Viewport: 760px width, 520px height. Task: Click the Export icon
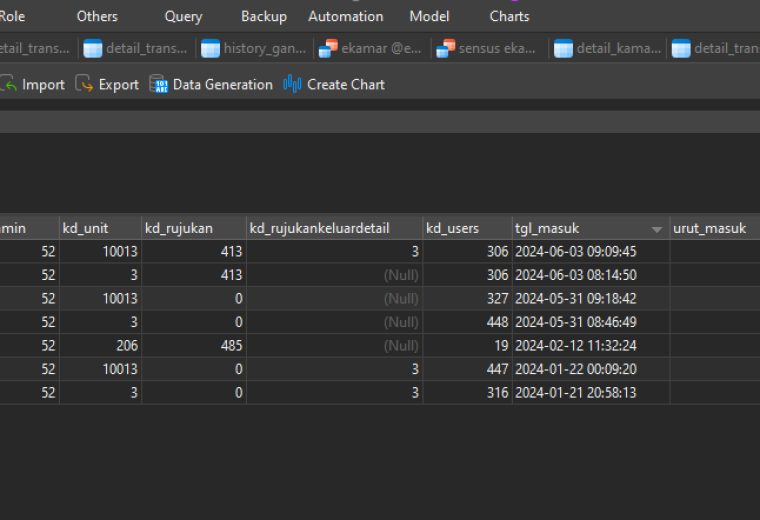point(84,84)
